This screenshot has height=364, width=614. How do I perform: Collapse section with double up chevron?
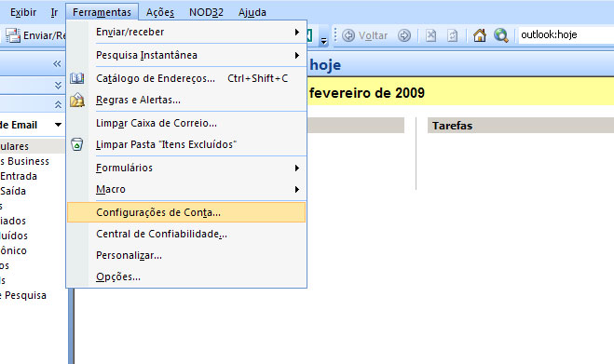(58, 104)
